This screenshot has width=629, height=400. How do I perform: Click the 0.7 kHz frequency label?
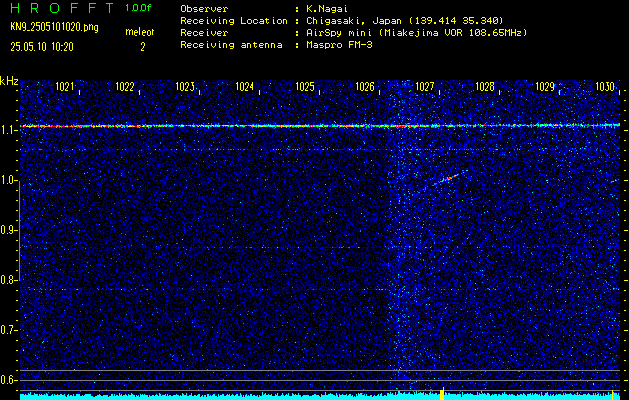pos(7,330)
